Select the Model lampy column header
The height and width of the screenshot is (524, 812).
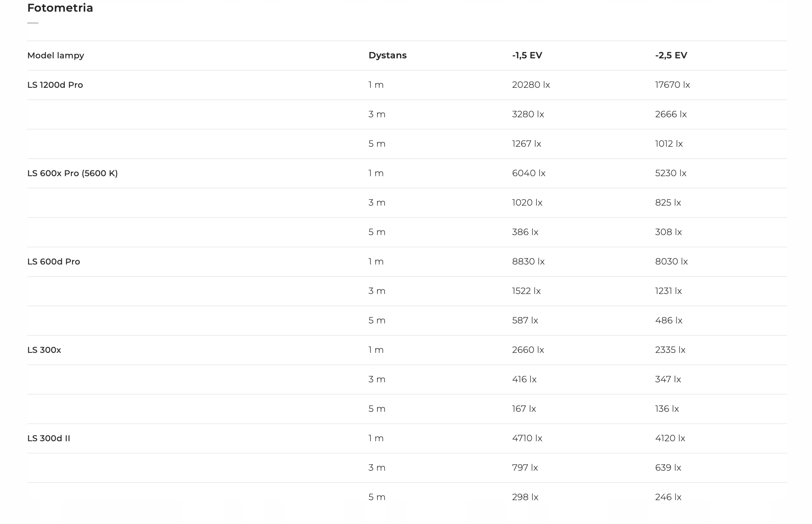pyautogui.click(x=56, y=55)
